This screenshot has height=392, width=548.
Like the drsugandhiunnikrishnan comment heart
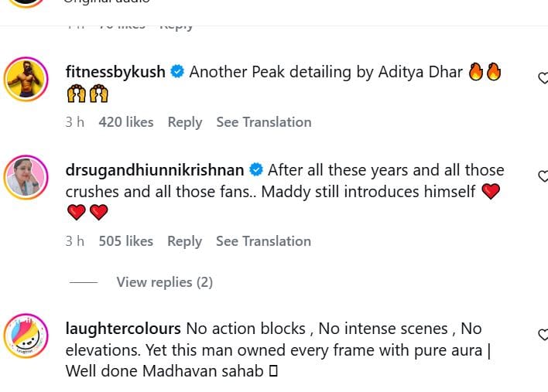(x=543, y=176)
